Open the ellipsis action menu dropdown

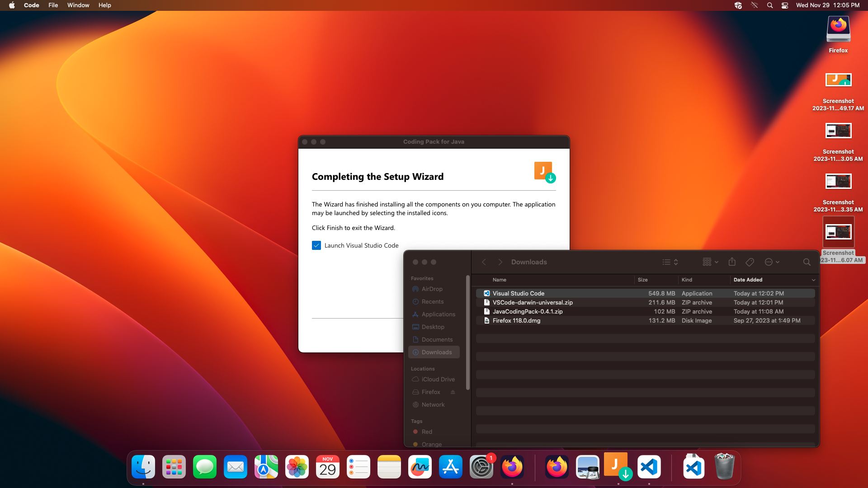click(x=772, y=262)
